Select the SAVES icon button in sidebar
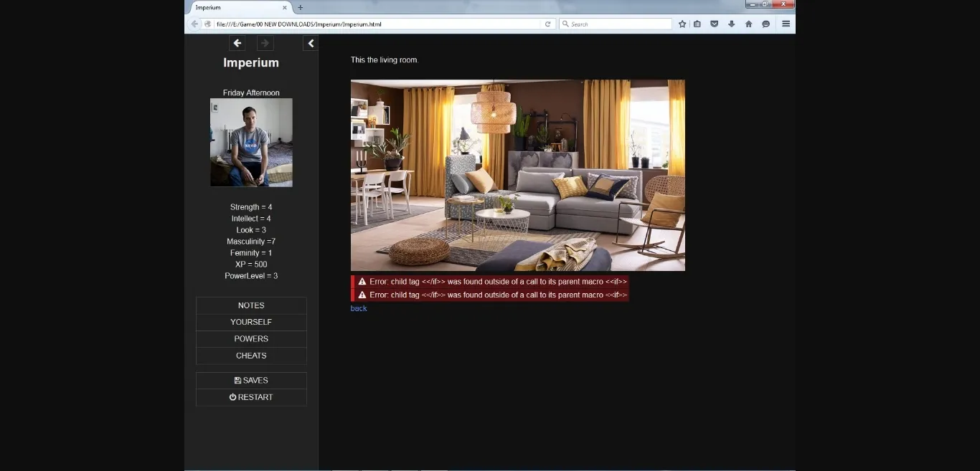The height and width of the screenshot is (471, 980). point(251,380)
